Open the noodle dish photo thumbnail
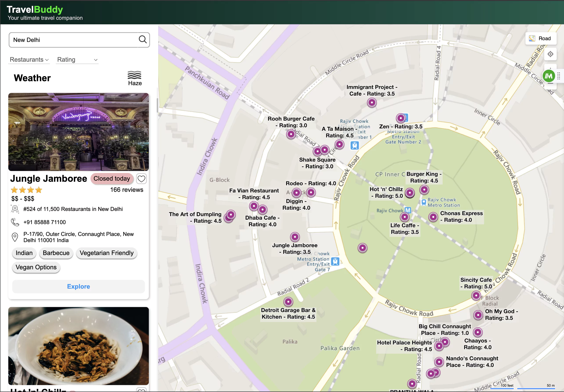 79,346
